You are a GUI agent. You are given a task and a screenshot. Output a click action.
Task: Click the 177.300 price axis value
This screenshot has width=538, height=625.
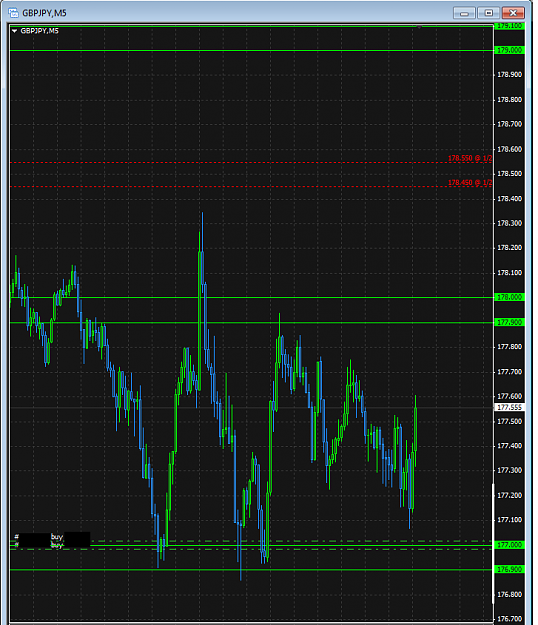click(509, 471)
